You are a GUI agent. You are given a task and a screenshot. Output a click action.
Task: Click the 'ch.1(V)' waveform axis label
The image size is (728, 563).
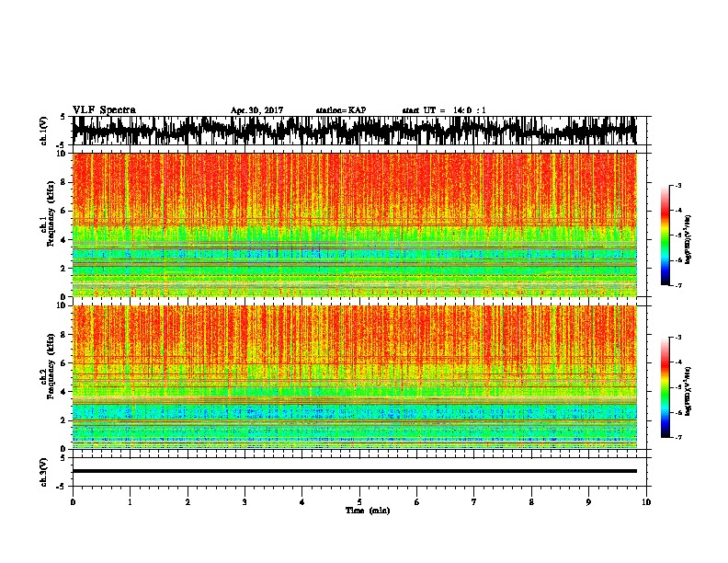tap(44, 131)
